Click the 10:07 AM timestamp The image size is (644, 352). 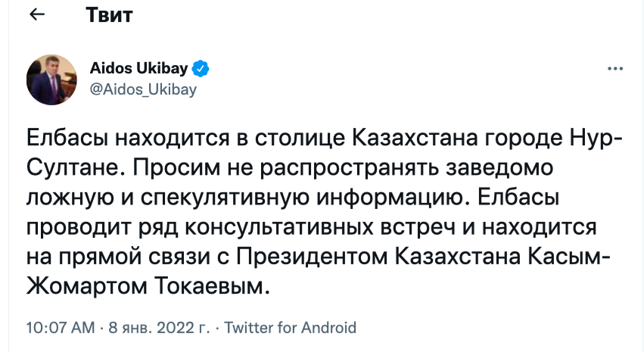tap(61, 328)
